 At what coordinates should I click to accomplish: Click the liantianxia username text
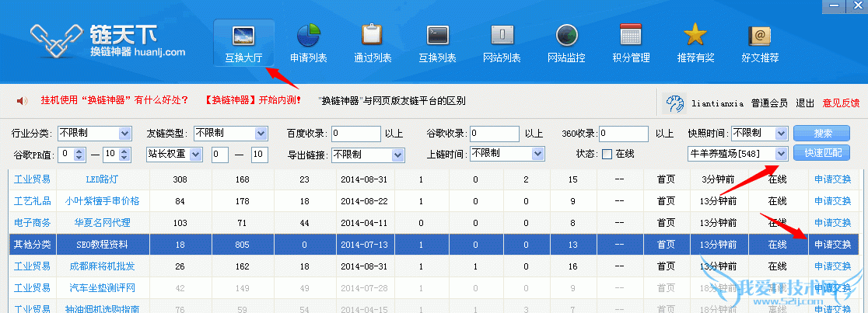pyautogui.click(x=717, y=103)
